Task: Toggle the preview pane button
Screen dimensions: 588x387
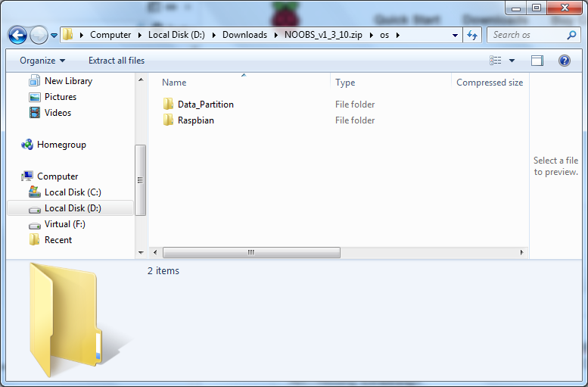Action: tap(537, 61)
